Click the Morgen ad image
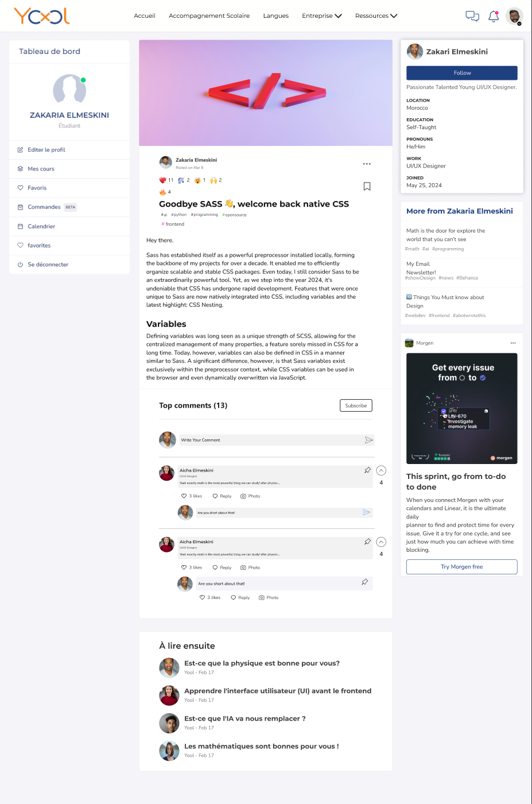This screenshot has height=804, width=532. tap(462, 408)
